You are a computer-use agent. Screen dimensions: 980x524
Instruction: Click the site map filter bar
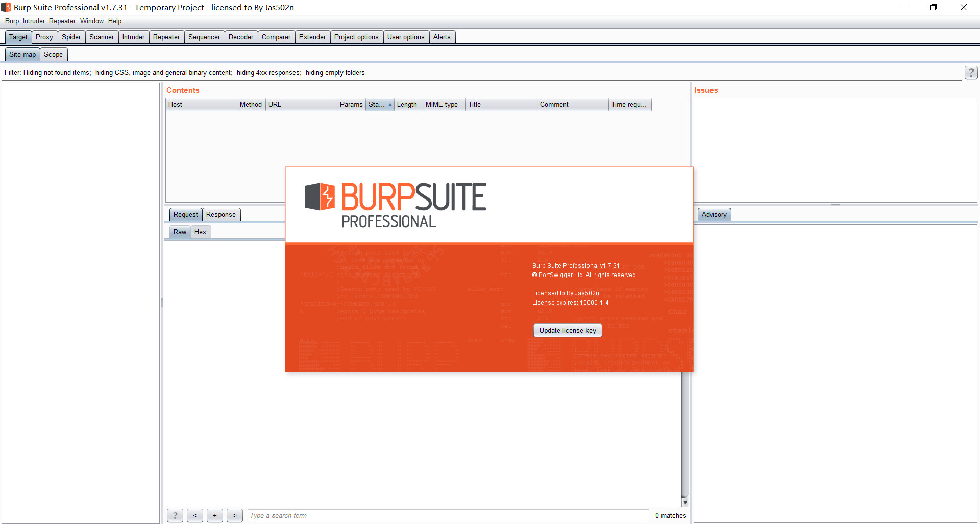[482, 73]
